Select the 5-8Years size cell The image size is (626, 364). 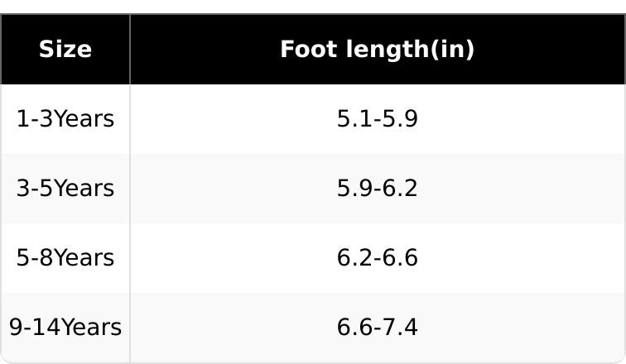(65, 257)
